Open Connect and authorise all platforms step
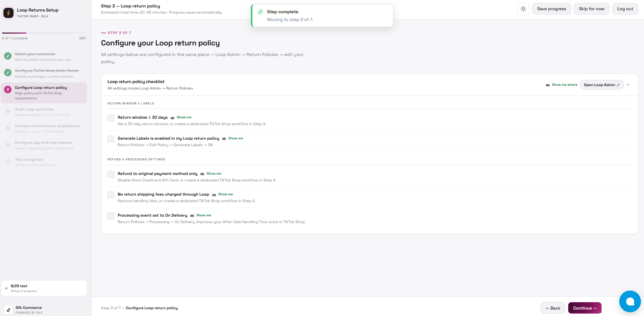Screen dimensions: 644x316 (44, 129)
